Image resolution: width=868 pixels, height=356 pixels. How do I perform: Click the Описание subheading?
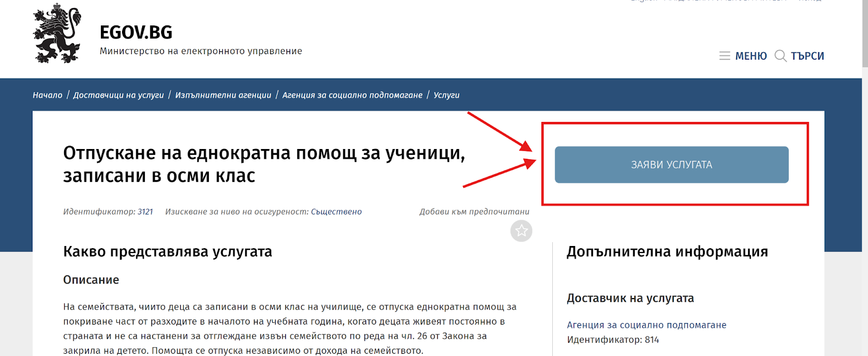pyautogui.click(x=91, y=280)
